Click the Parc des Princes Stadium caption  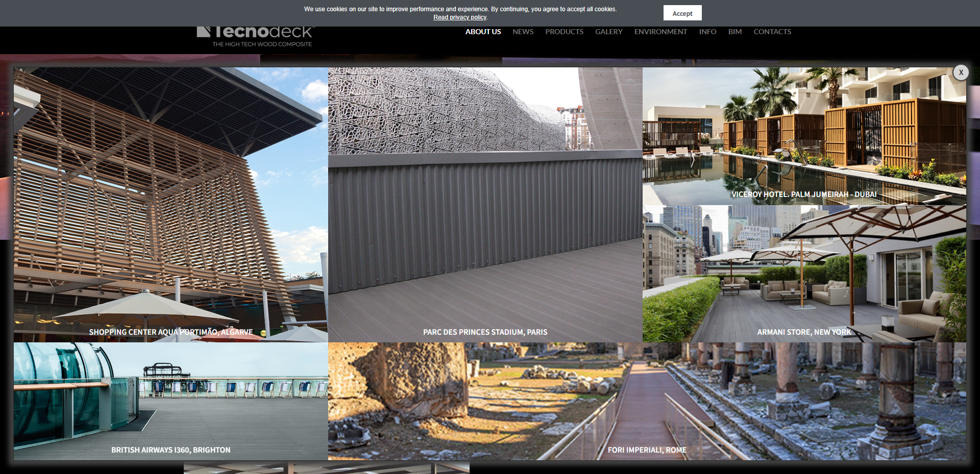pyautogui.click(x=485, y=332)
